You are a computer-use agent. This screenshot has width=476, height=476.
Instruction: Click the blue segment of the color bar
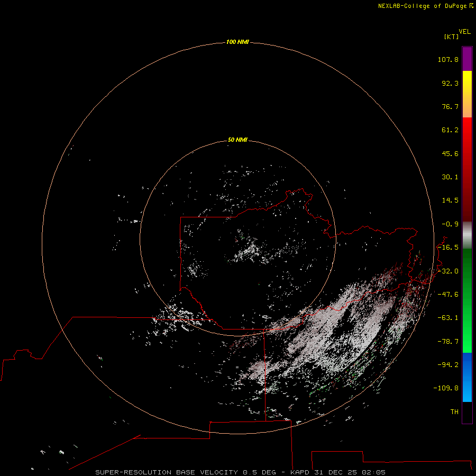pos(467,377)
